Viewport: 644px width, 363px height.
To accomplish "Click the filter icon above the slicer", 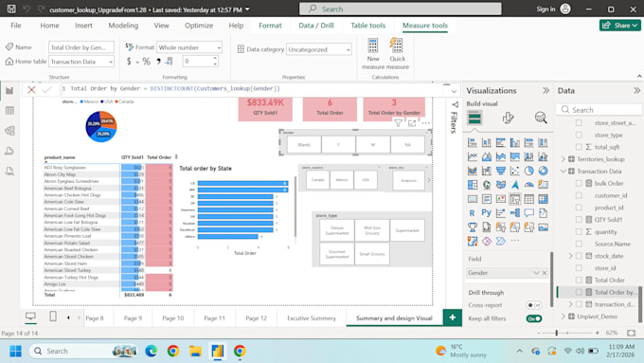I will point(398,123).
